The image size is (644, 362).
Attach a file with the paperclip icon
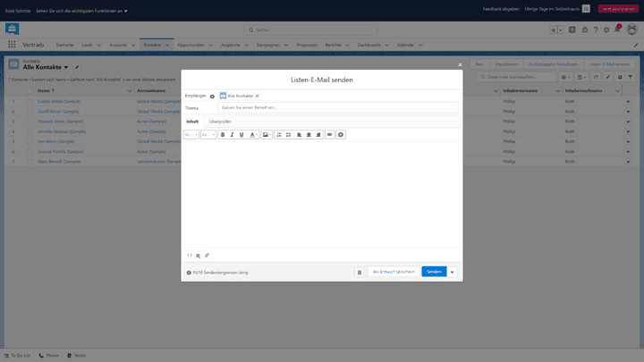point(207,256)
